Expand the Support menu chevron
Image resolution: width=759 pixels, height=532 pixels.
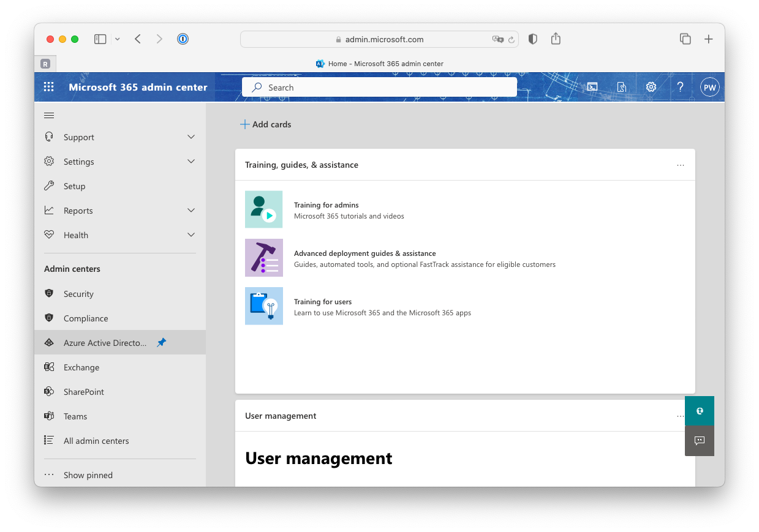191,137
